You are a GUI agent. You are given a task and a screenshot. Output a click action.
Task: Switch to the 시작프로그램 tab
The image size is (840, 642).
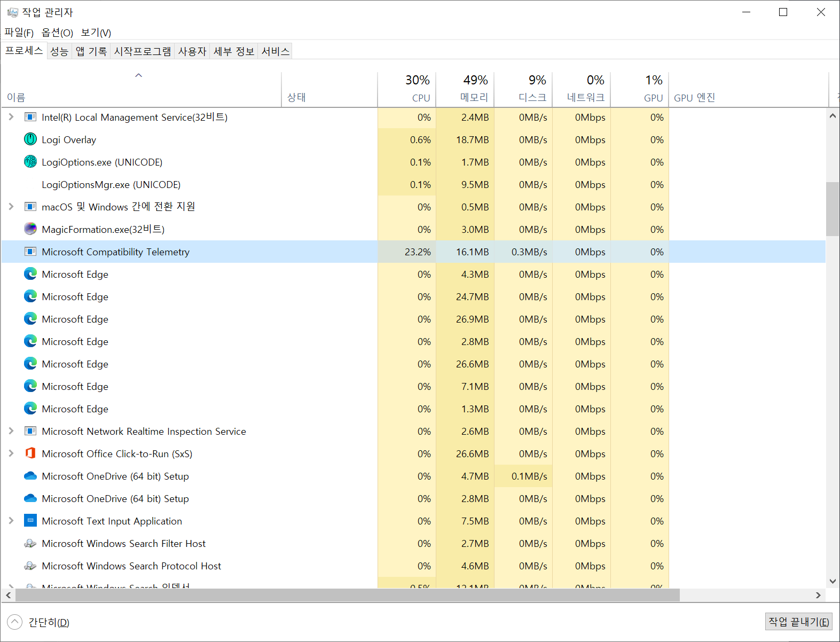(143, 51)
